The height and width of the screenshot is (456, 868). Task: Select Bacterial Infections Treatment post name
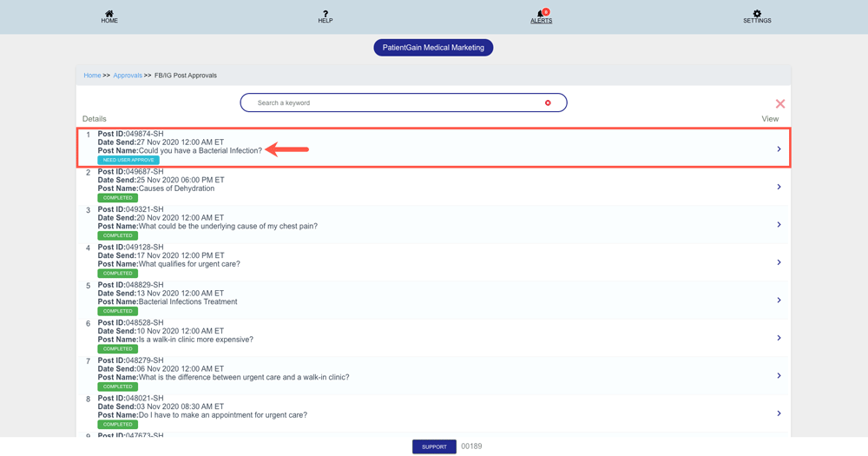pyautogui.click(x=187, y=302)
